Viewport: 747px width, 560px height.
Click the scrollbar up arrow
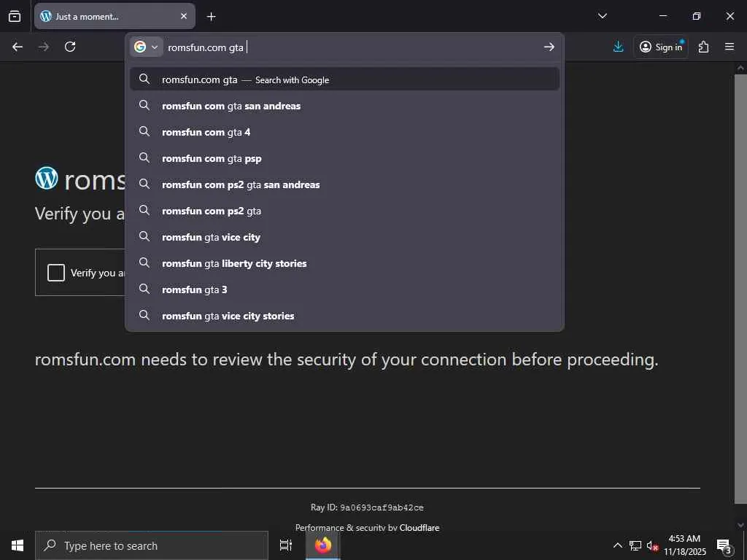pos(740,68)
